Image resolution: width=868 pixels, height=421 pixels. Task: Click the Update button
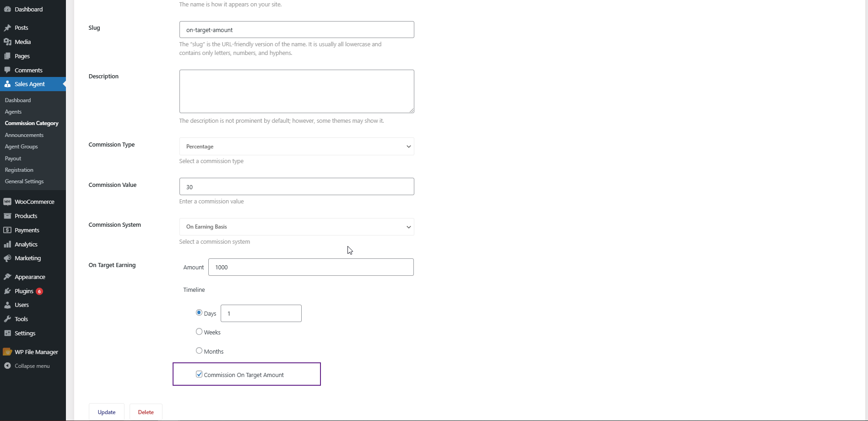[107, 412]
